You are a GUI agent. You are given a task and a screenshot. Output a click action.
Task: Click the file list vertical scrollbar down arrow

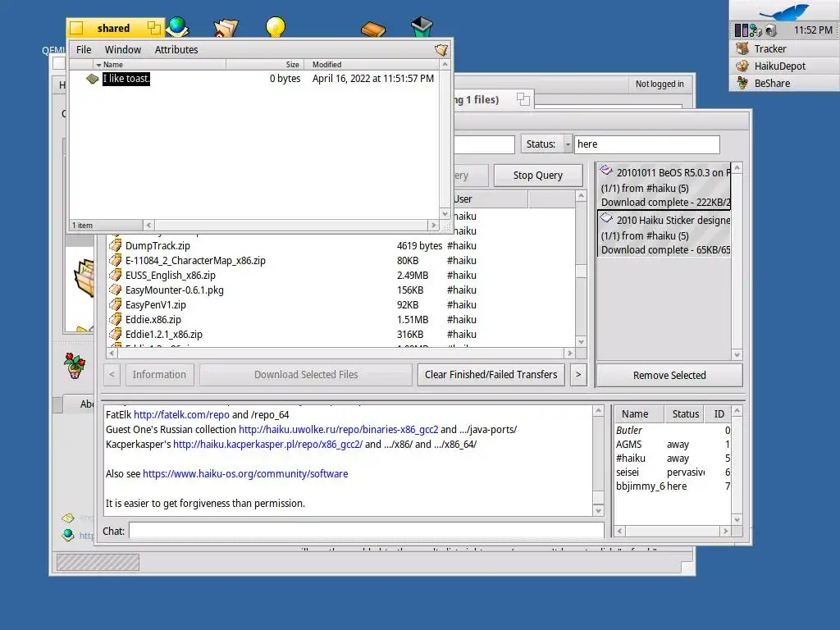[581, 342]
